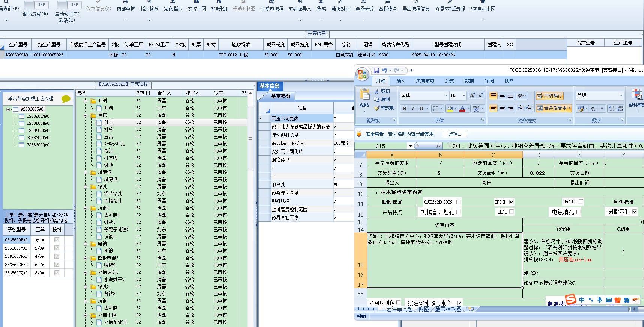Viewport: 644px width, 327px height.
Task: Apply right horizontal alignment
Action: [x=510, y=108]
